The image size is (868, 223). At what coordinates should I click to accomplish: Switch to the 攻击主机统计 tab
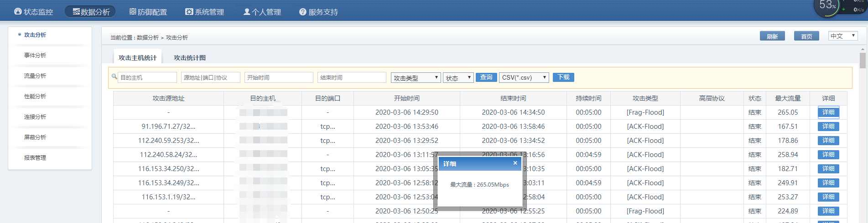[x=137, y=58]
